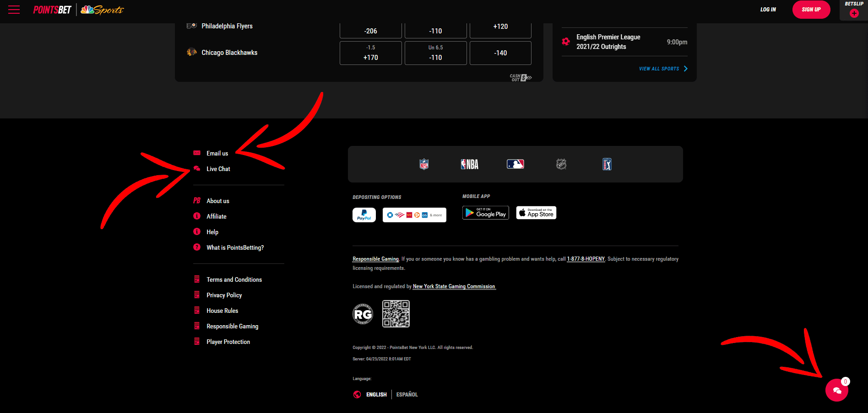The width and height of the screenshot is (868, 413).
Task: Open What is PointsBetting? link
Action: [235, 247]
